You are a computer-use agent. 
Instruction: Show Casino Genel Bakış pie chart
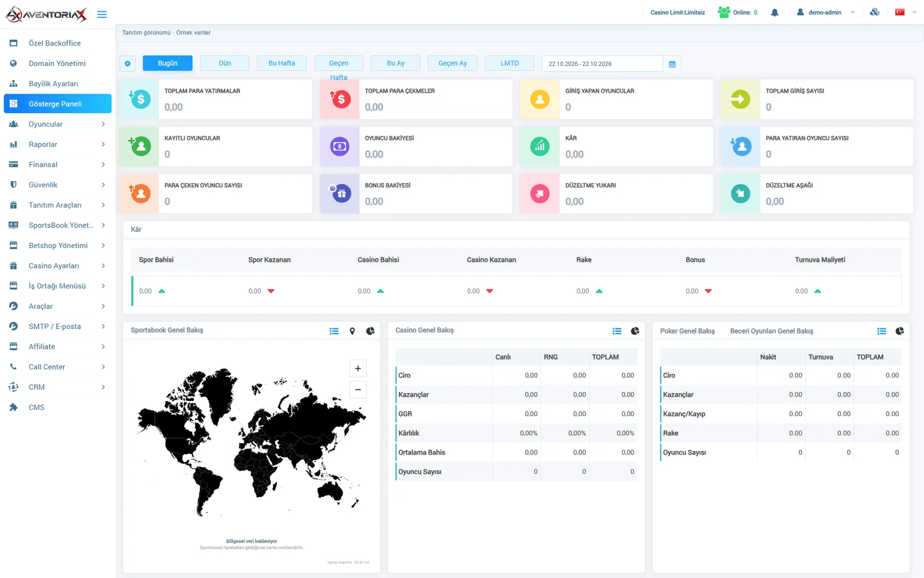635,331
